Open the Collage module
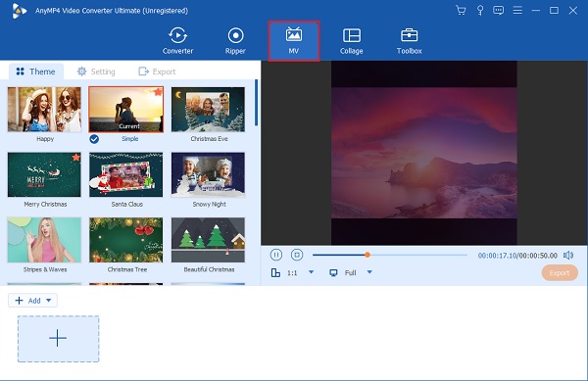The image size is (588, 381). click(x=352, y=41)
